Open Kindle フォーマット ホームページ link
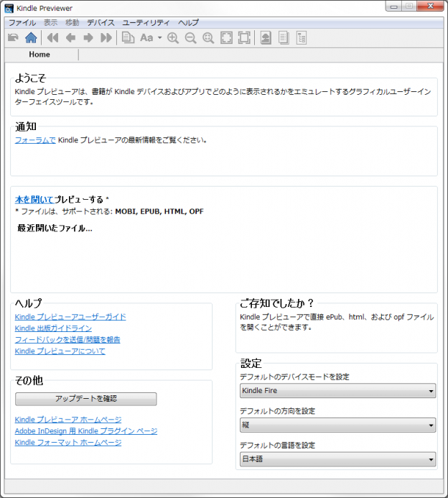This screenshot has width=448, height=498. [68, 443]
